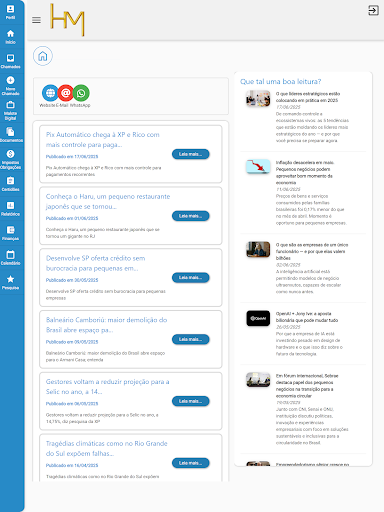Image resolution: width=384 pixels, height=512 pixels.
Task: Open the OpenAI black thumbnail
Action: [258, 318]
